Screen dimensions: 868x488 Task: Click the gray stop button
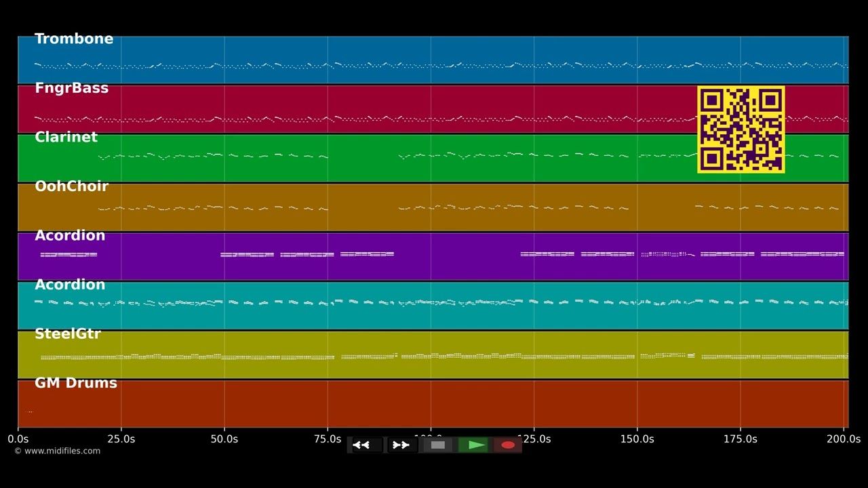[438, 445]
